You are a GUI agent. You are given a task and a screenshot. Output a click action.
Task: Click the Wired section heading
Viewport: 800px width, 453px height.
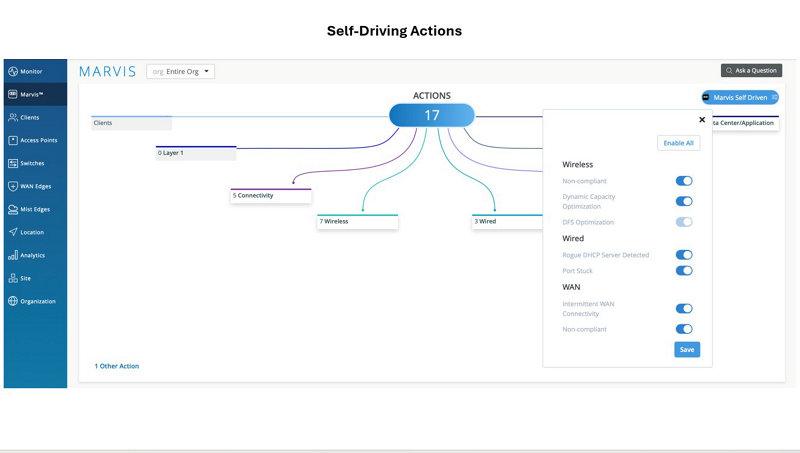tap(573, 238)
